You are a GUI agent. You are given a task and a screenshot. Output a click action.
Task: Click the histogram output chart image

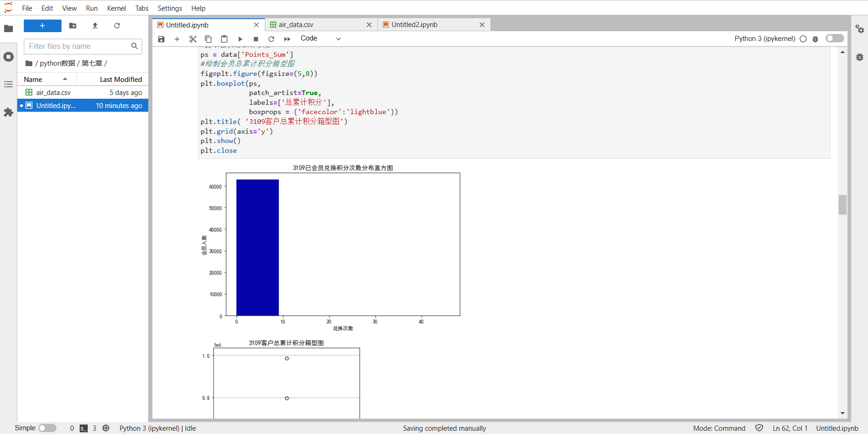coord(330,248)
